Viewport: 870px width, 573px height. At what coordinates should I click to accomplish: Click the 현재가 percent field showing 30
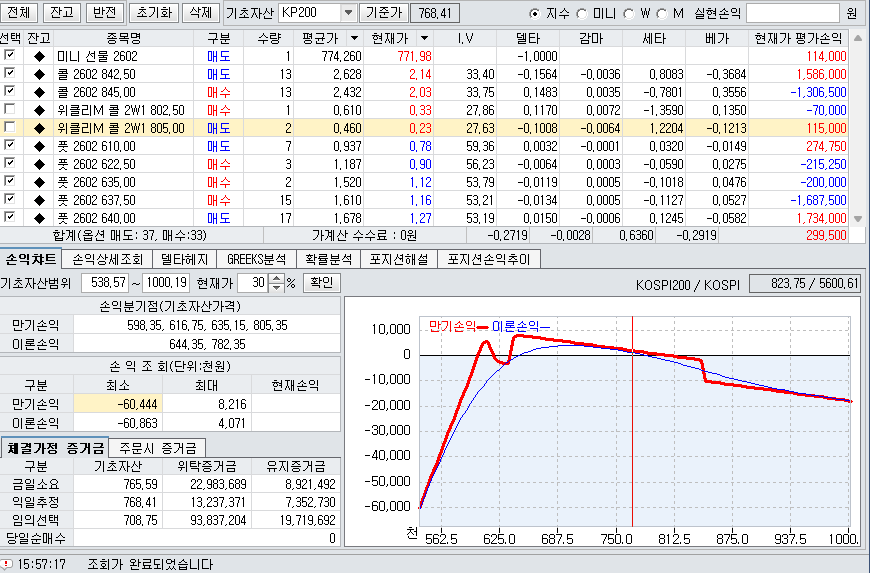click(253, 283)
